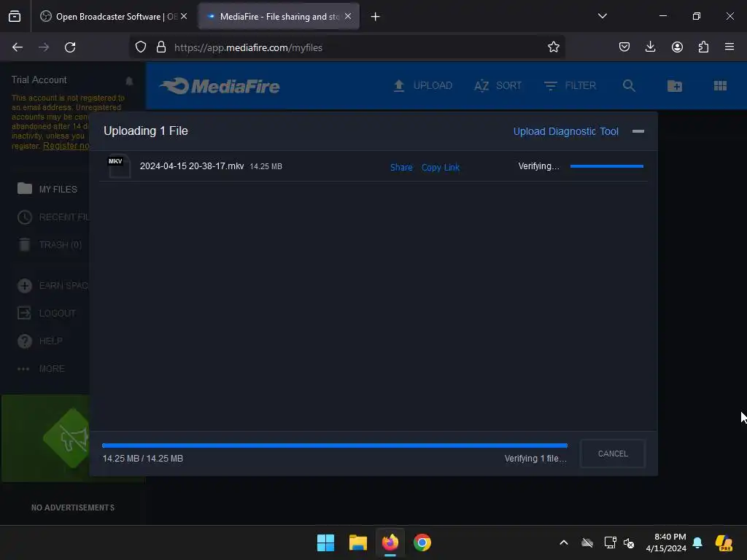
Task: Close the MediaFire tab
Action: (x=348, y=16)
